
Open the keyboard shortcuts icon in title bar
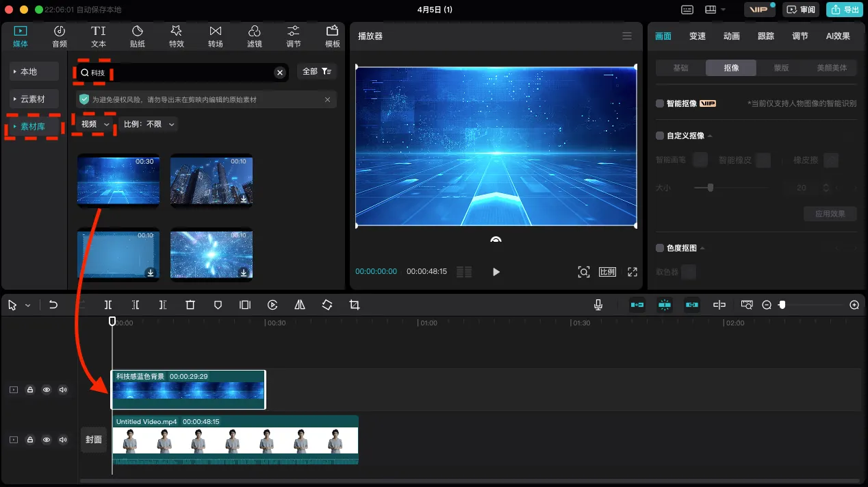687,10
